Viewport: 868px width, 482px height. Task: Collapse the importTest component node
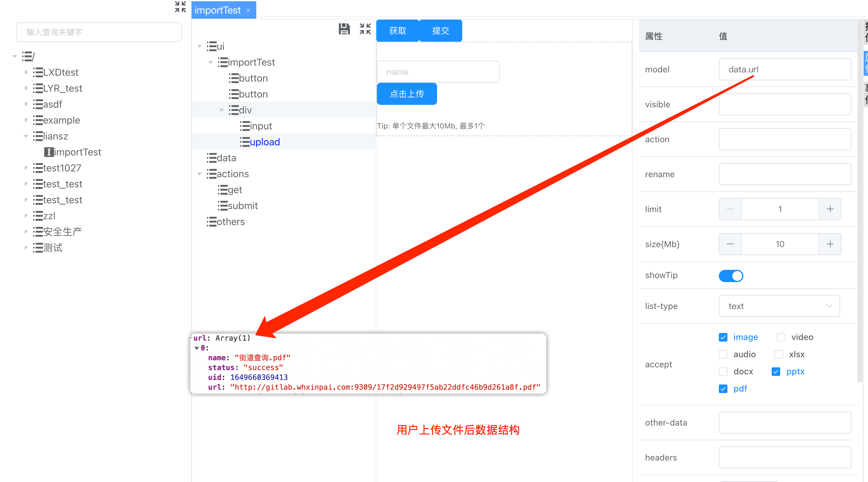211,62
